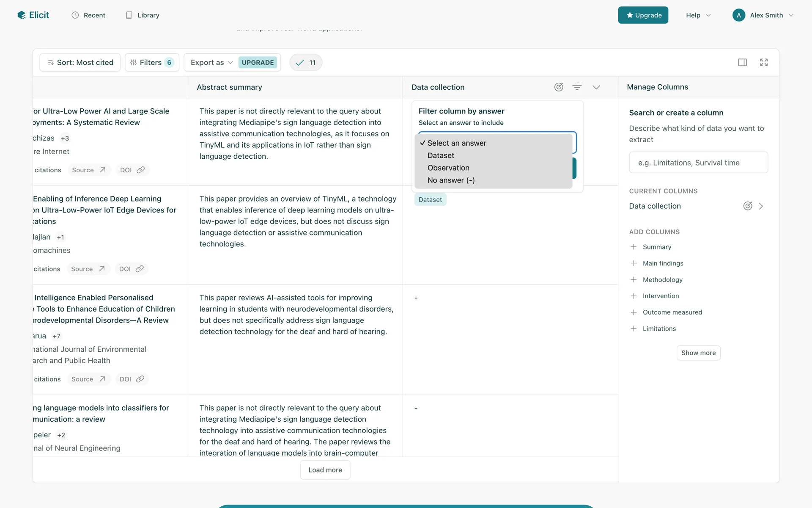Choose the No answer (-) option
Screen dimensions: 812x508
[451, 180]
